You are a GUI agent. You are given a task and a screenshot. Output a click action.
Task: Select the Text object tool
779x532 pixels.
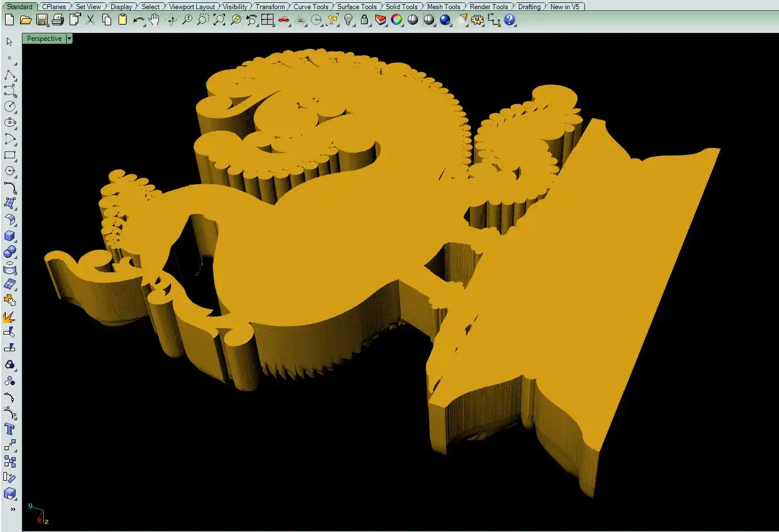click(x=10, y=429)
